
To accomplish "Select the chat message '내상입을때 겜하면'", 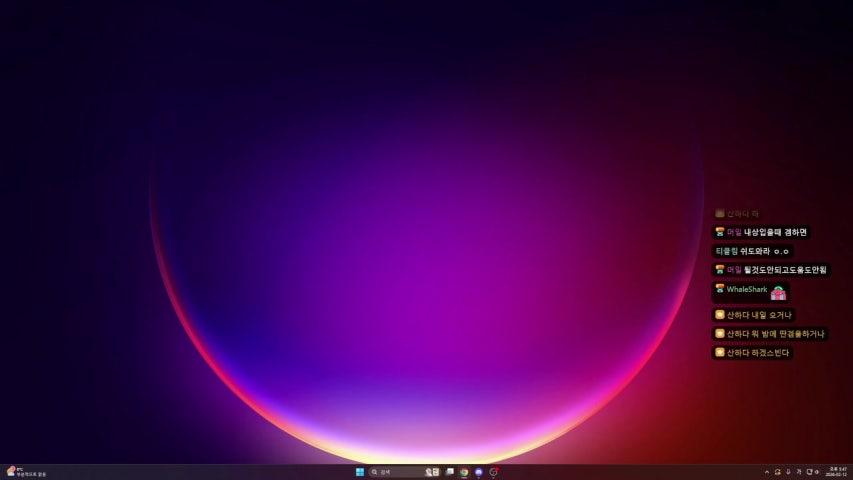I will pyautogui.click(x=775, y=232).
